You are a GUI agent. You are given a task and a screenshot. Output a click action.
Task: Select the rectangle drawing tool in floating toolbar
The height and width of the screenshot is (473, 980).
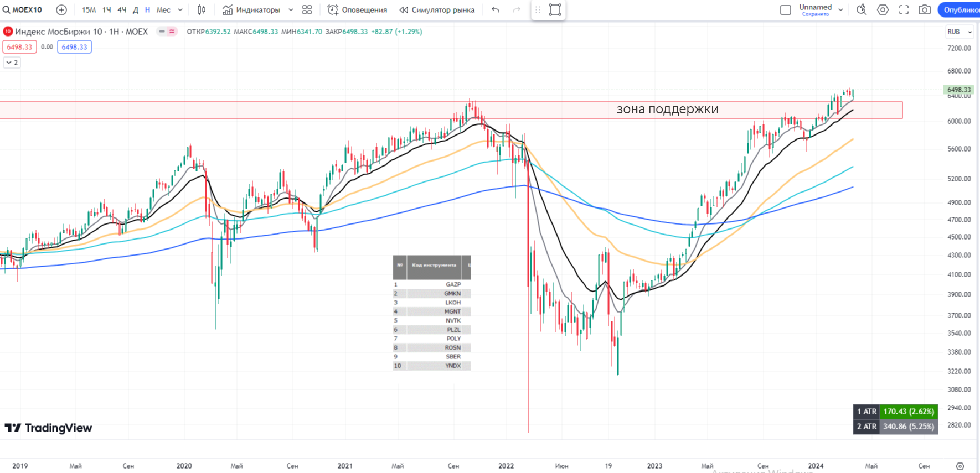[x=555, y=10]
